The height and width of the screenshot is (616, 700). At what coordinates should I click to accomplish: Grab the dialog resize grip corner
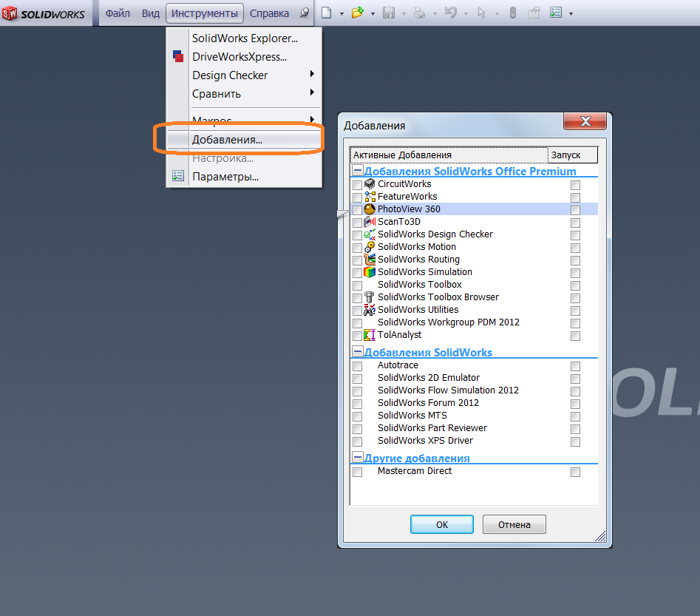click(x=600, y=536)
